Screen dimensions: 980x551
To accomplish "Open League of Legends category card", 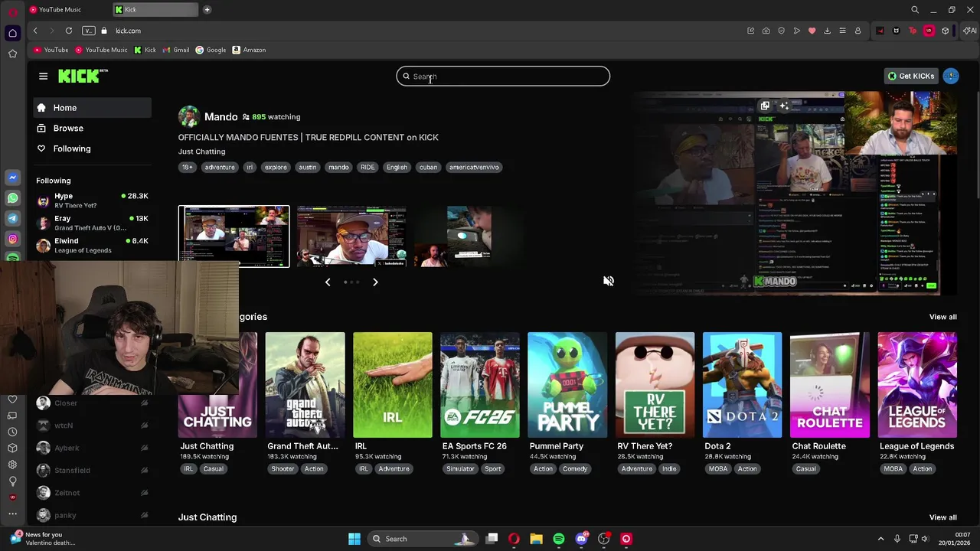I will click(917, 385).
